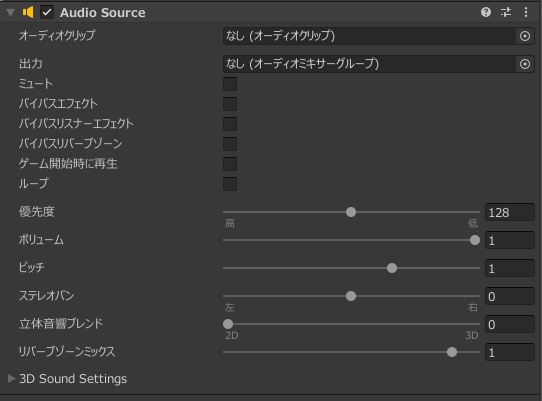This screenshot has width=542, height=401.
Task: Open the Audio Source help reference icon
Action: 486,12
